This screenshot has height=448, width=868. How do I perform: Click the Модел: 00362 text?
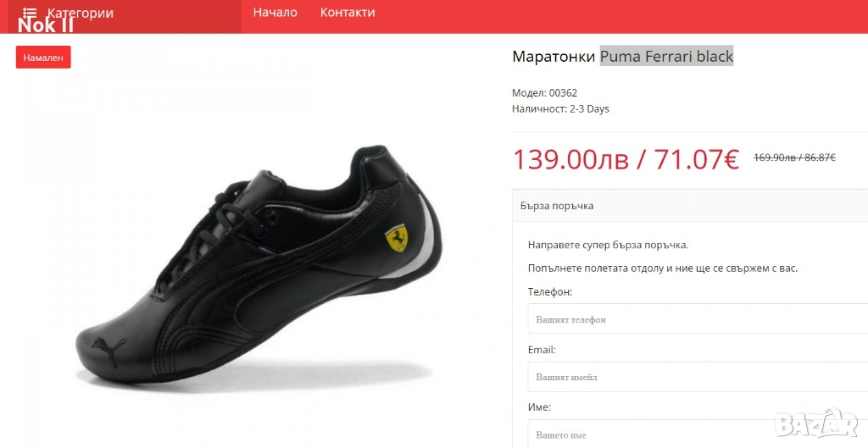click(545, 93)
